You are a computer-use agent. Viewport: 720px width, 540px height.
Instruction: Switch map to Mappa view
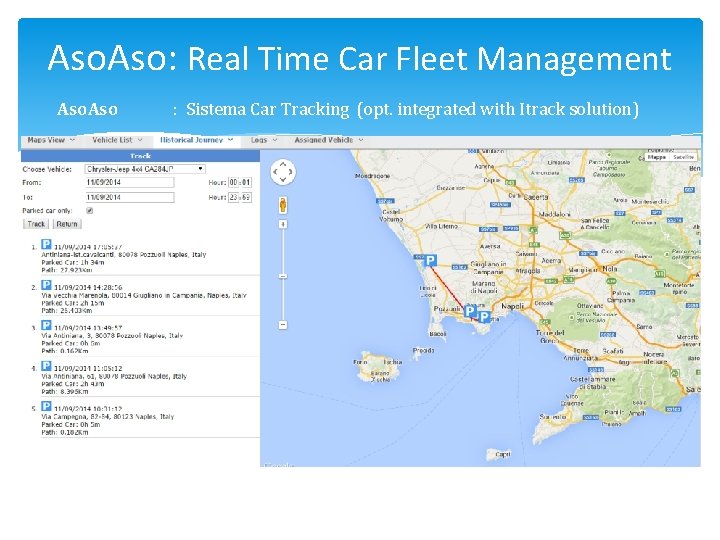click(657, 157)
